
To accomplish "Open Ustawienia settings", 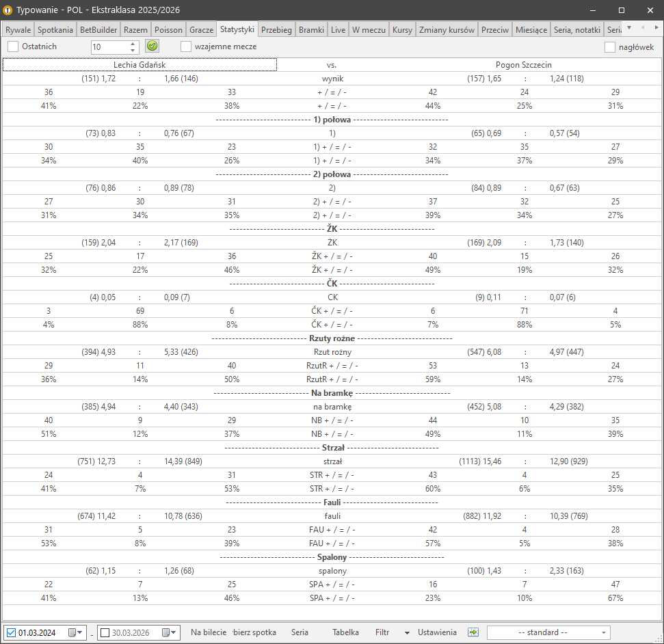I will 437,632.
